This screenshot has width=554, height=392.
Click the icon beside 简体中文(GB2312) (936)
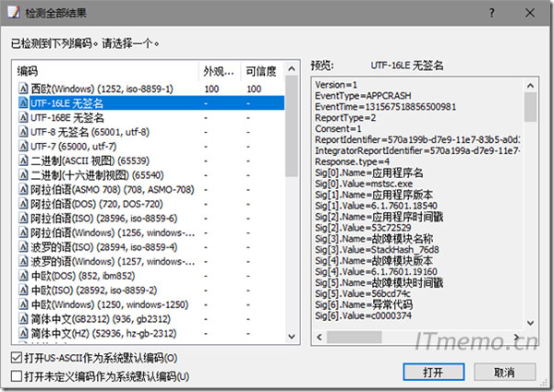pos(23,319)
